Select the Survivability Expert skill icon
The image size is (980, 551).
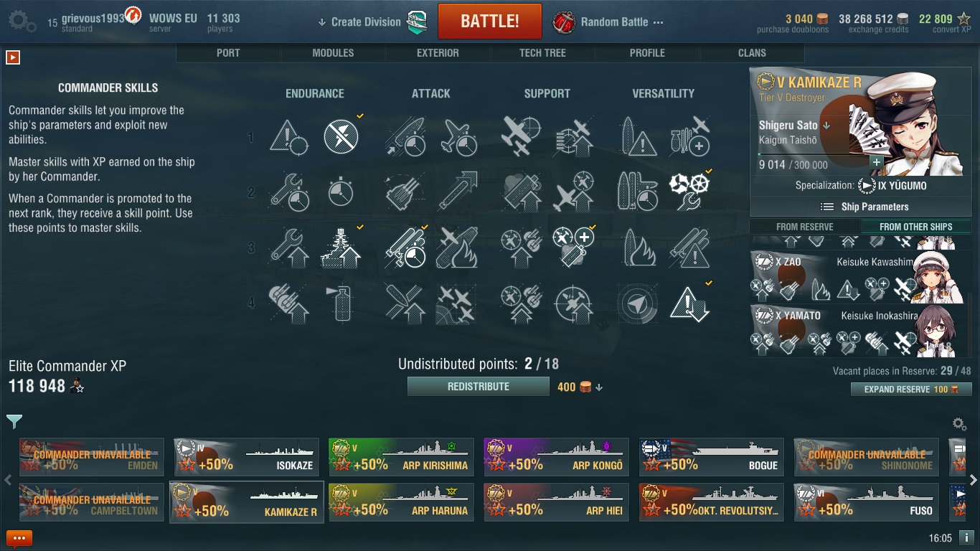click(341, 248)
